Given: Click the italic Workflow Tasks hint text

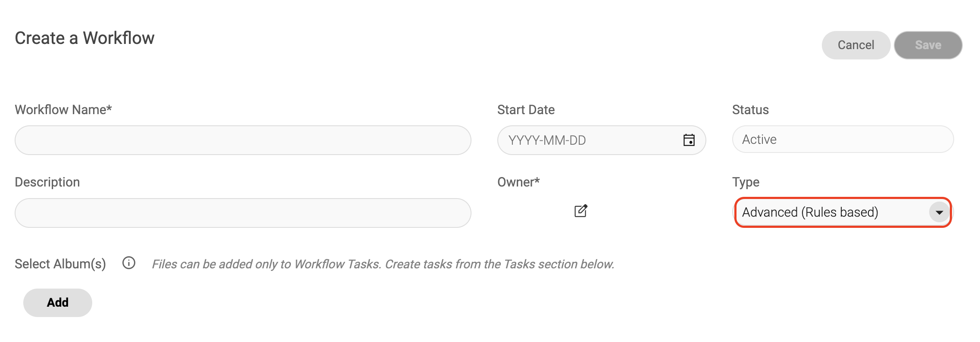Looking at the screenshot, I should click(383, 264).
